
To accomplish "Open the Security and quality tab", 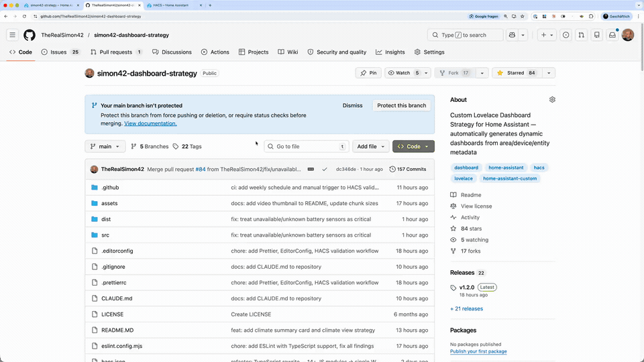I will click(337, 52).
